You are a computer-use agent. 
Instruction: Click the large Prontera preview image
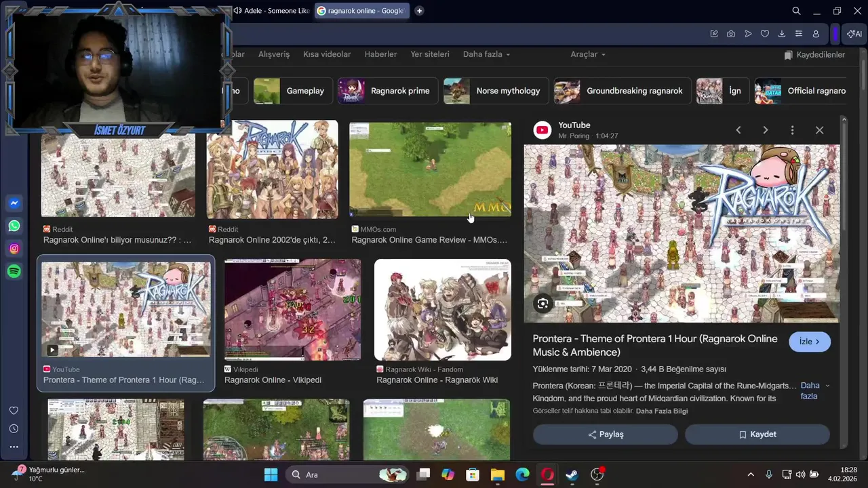tap(682, 234)
